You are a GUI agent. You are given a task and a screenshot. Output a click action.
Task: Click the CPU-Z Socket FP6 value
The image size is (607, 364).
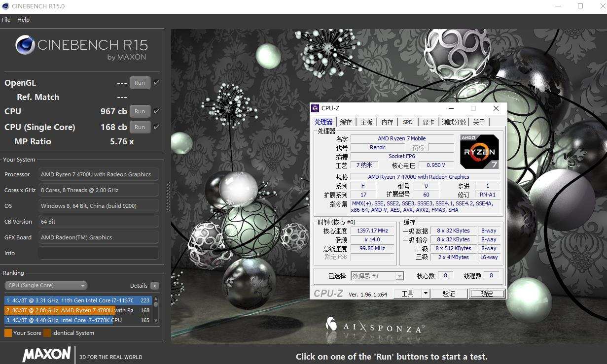401,156
